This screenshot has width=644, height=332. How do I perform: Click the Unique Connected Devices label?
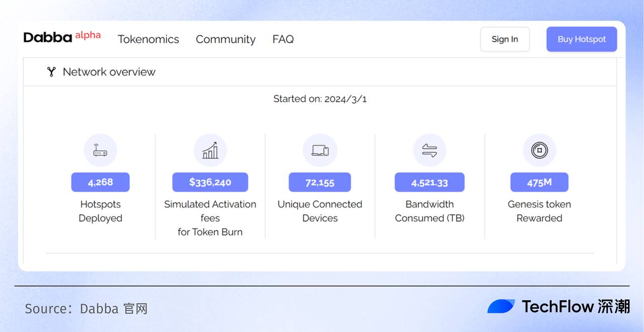coord(320,211)
